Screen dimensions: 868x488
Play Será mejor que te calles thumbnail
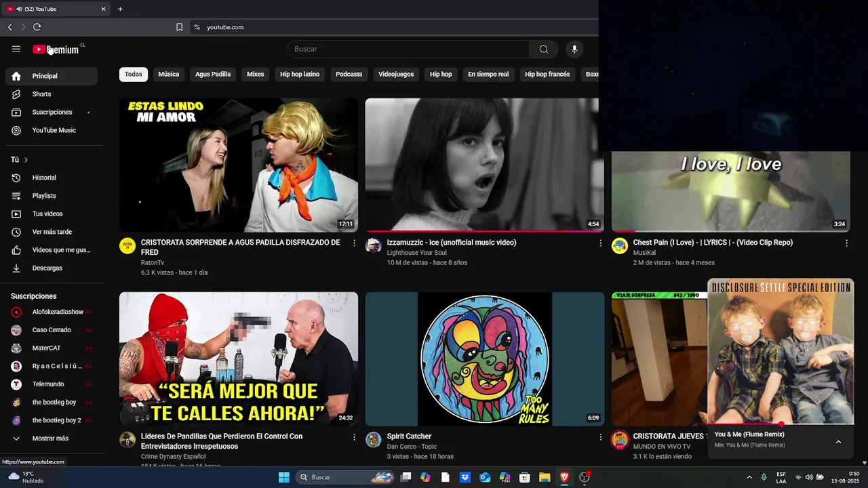pyautogui.click(x=239, y=359)
